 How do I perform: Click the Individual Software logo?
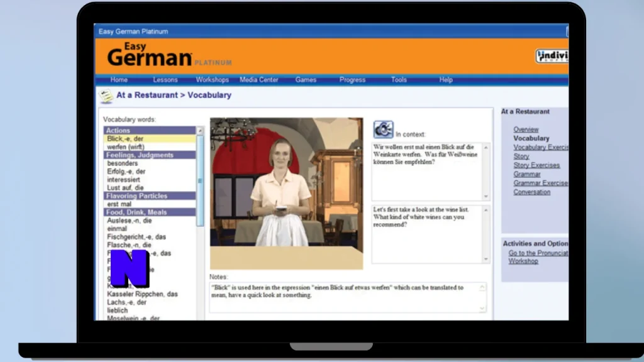click(552, 56)
